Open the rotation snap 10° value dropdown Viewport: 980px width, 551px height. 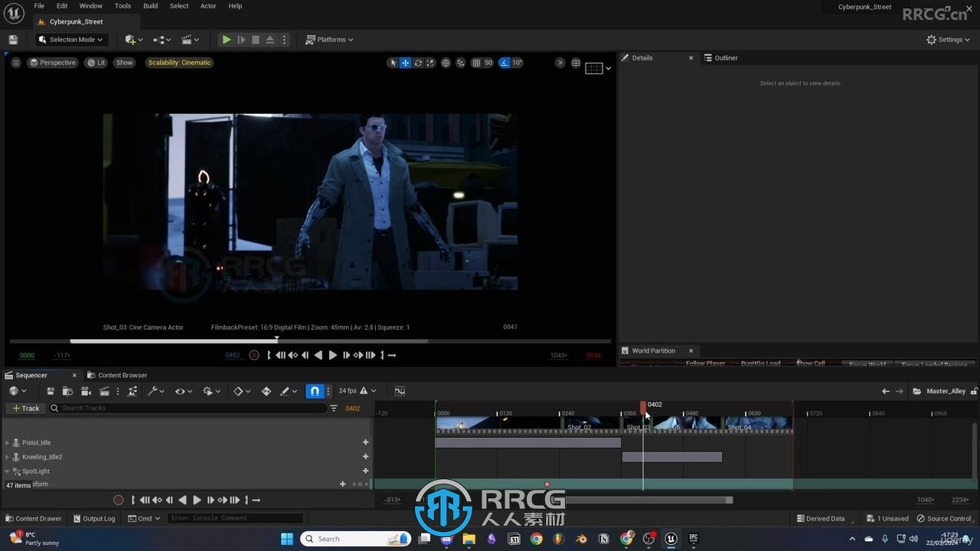click(x=518, y=63)
